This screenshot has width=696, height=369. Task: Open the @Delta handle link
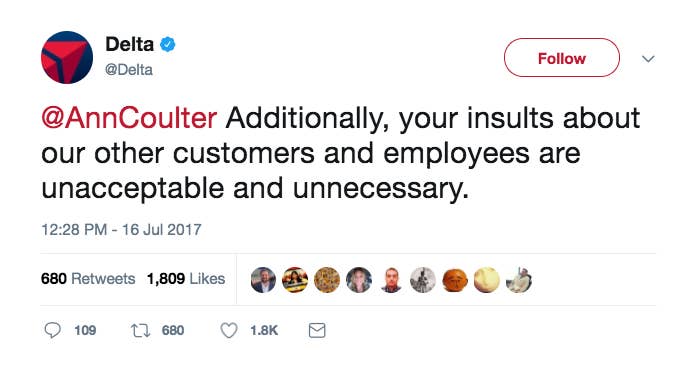pyautogui.click(x=129, y=70)
